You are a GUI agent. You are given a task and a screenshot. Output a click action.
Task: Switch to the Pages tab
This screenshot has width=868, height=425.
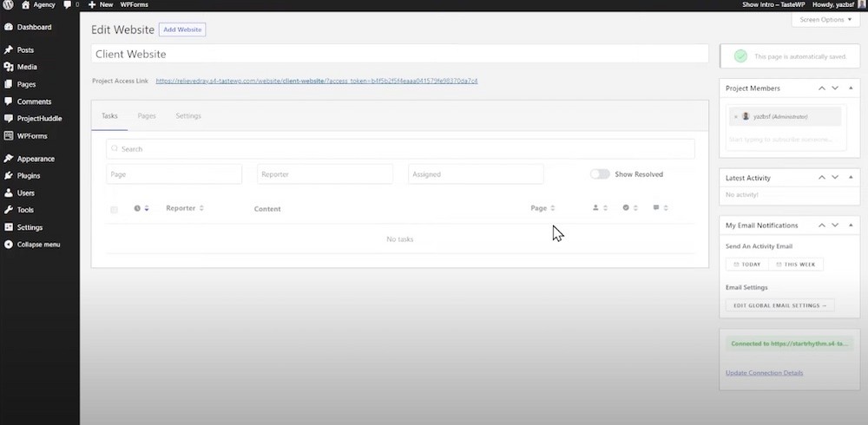click(x=147, y=116)
